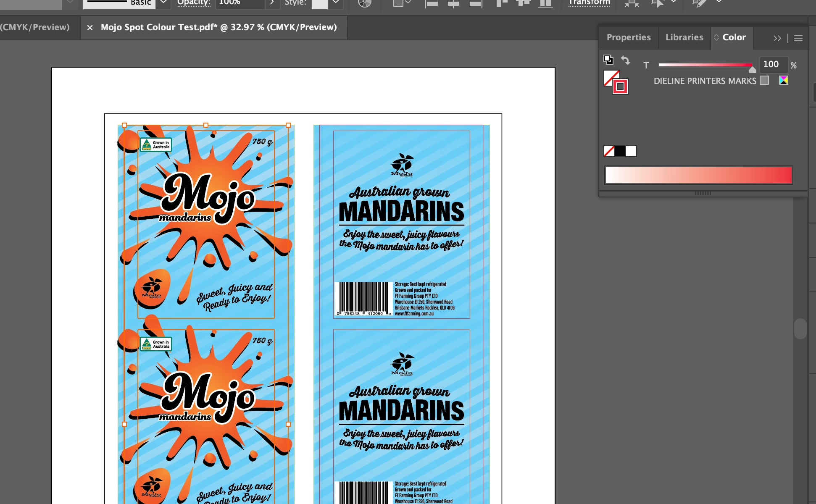Click the tint percentage input field
This screenshot has width=816, height=504.
click(x=773, y=64)
